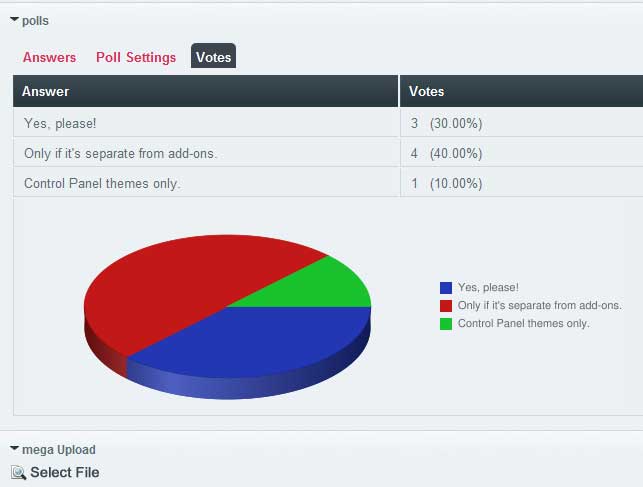Screen dimensions: 643x487
Task: Click the Select File link
Action: [x=65, y=472]
